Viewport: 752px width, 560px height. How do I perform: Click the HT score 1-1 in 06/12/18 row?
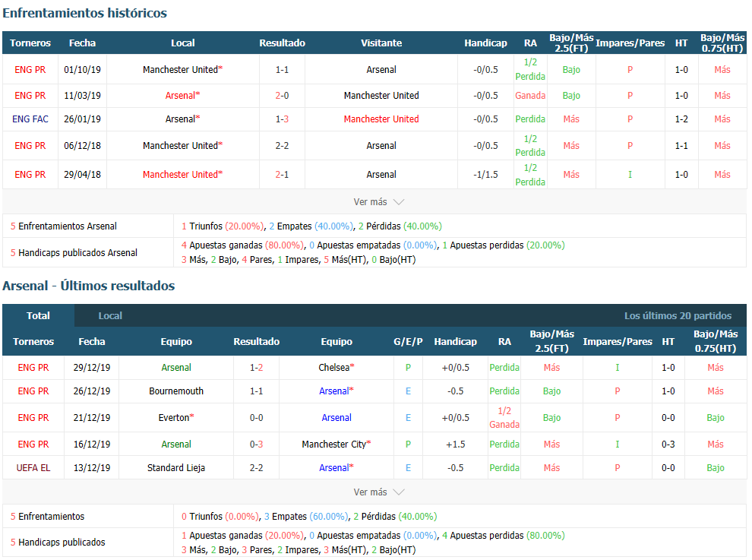point(681,145)
